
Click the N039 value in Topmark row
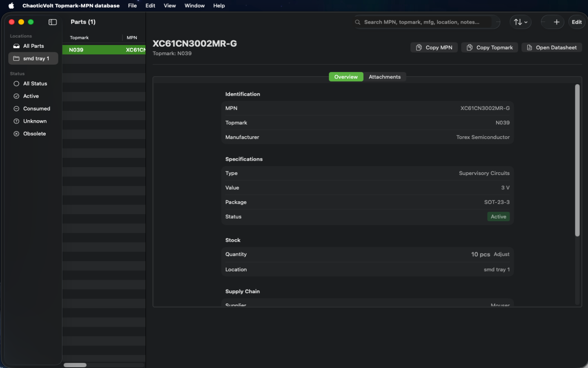(x=503, y=123)
